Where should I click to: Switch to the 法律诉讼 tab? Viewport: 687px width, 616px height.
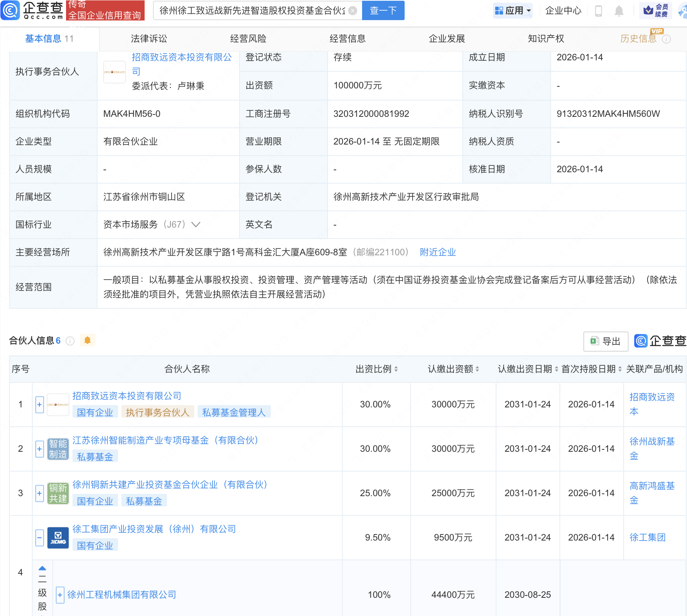149,39
